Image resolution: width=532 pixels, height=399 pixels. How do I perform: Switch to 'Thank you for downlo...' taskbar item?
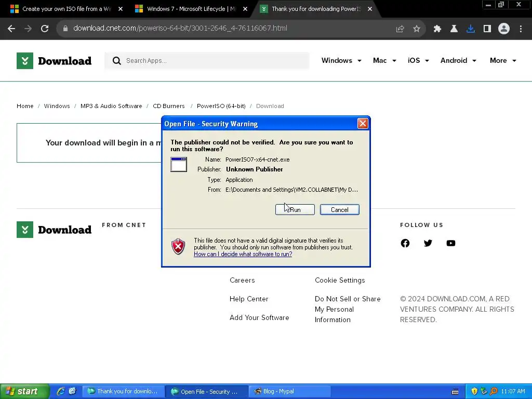124,391
